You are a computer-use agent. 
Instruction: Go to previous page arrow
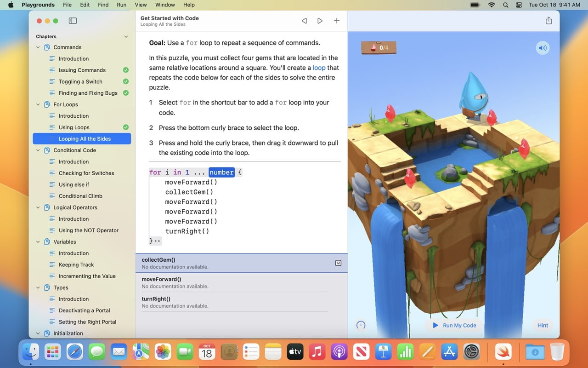304,21
